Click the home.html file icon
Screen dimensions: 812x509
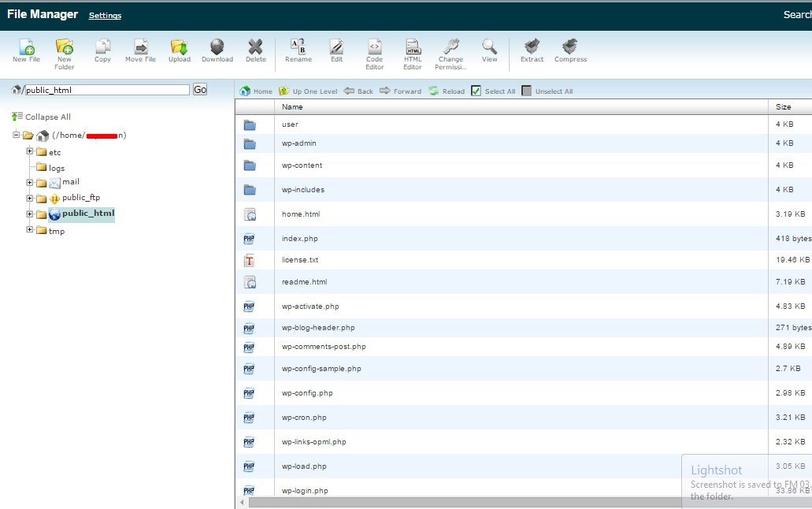pyautogui.click(x=250, y=214)
